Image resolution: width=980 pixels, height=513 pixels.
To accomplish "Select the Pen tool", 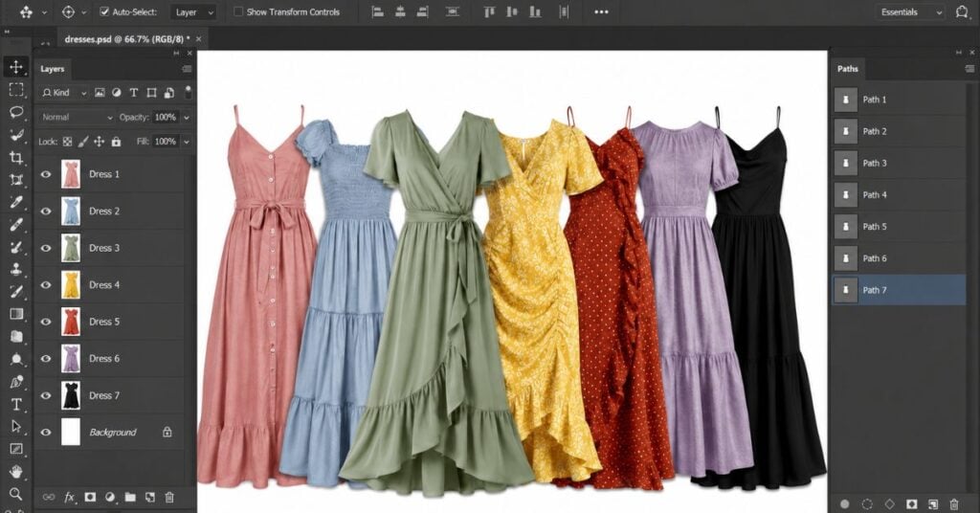I will [16, 382].
